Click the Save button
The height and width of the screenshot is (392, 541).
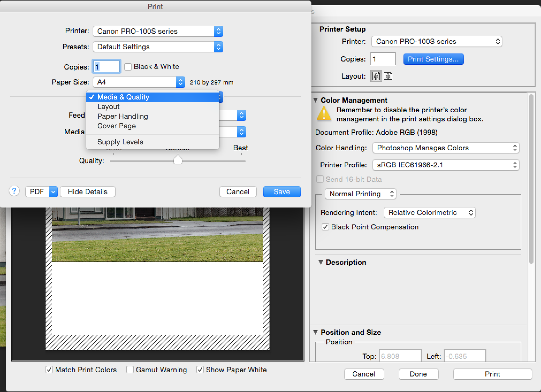coord(281,191)
